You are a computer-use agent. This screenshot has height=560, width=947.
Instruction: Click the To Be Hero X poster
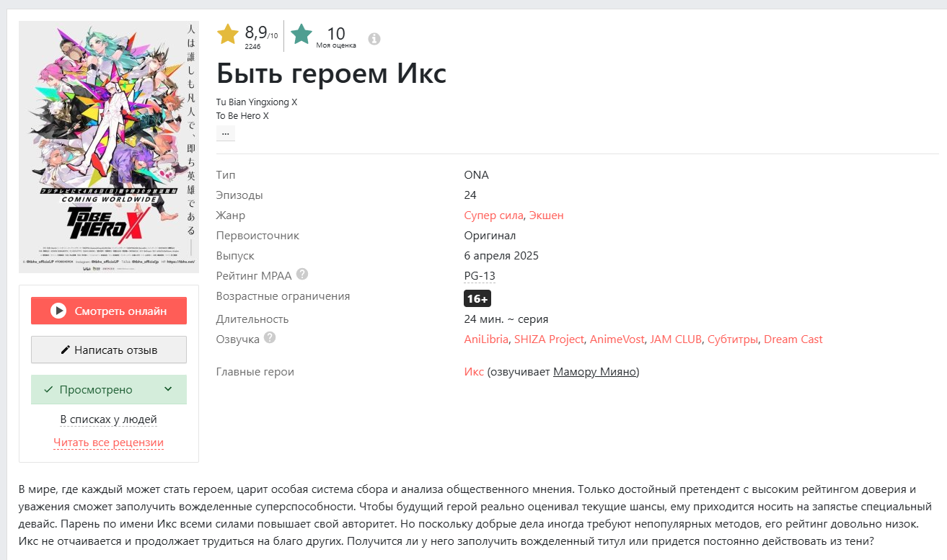(x=109, y=147)
